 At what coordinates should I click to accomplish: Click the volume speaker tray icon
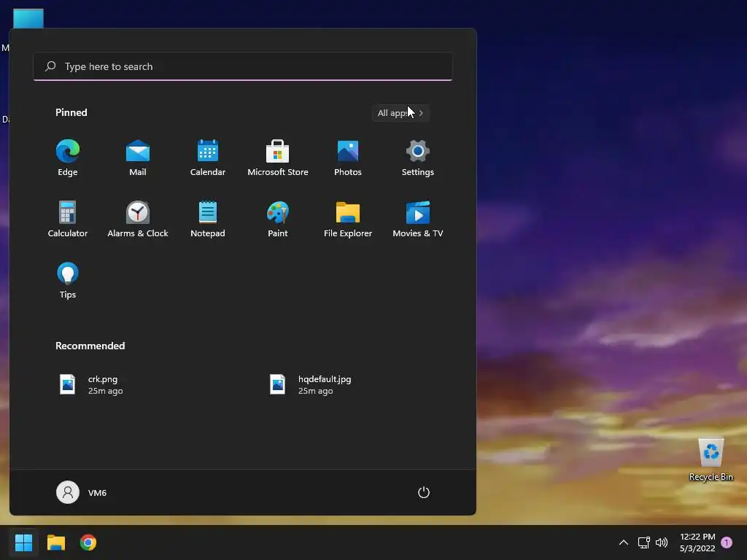point(662,542)
